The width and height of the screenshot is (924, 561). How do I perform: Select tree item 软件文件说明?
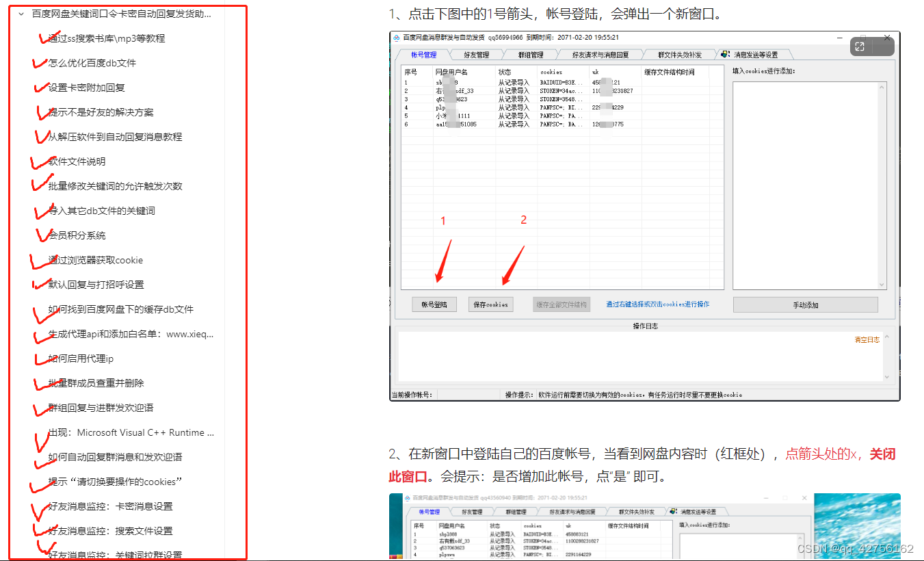tap(77, 161)
